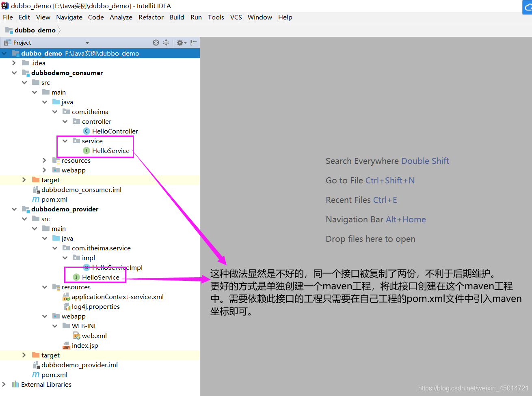532x396 pixels.
Task: Select the com.itheima.service package
Action: [101, 248]
